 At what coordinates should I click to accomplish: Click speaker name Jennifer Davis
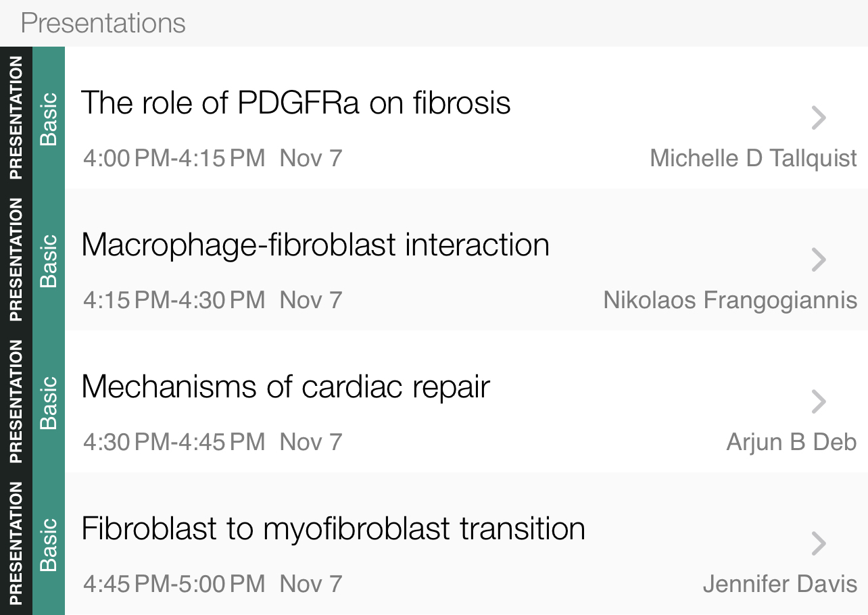[779, 584]
